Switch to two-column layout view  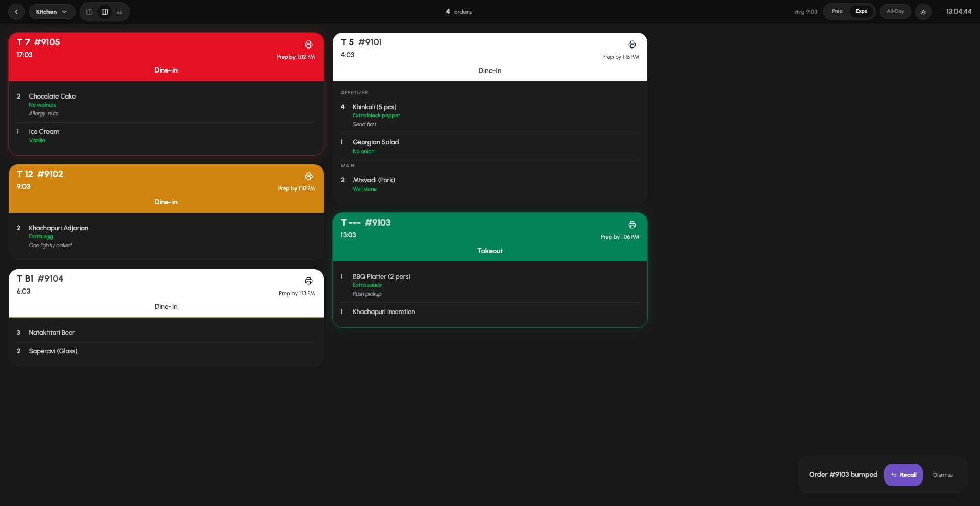coord(89,12)
